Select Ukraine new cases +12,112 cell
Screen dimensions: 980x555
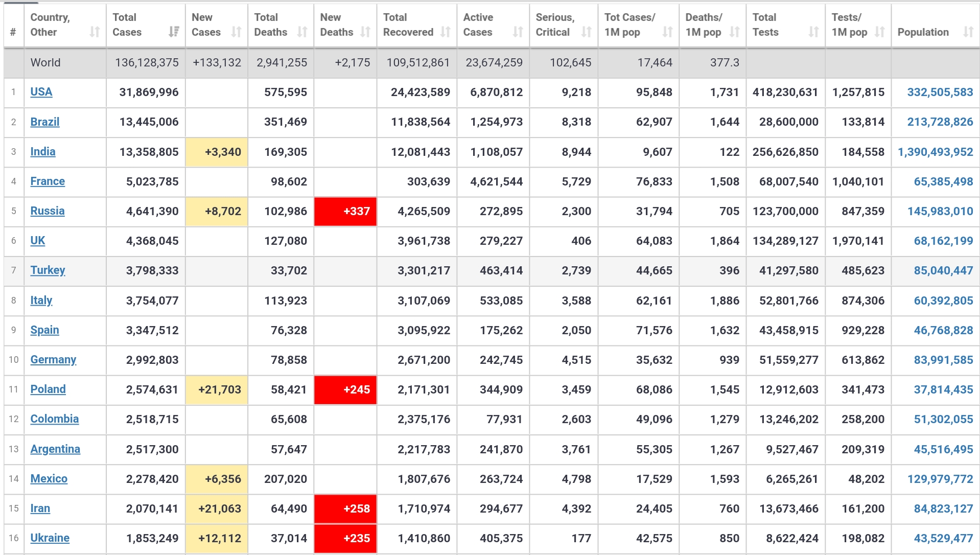(x=217, y=538)
